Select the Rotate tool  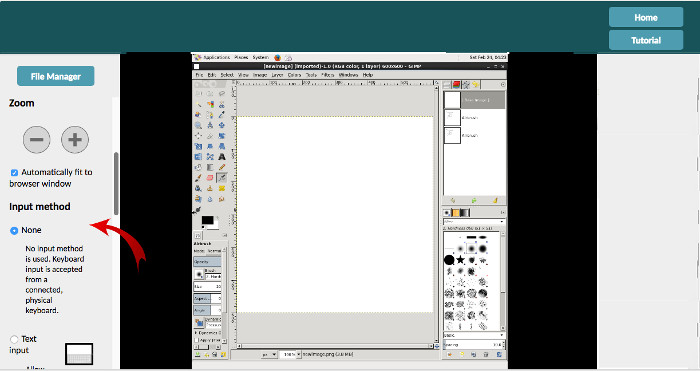[x=221, y=136]
